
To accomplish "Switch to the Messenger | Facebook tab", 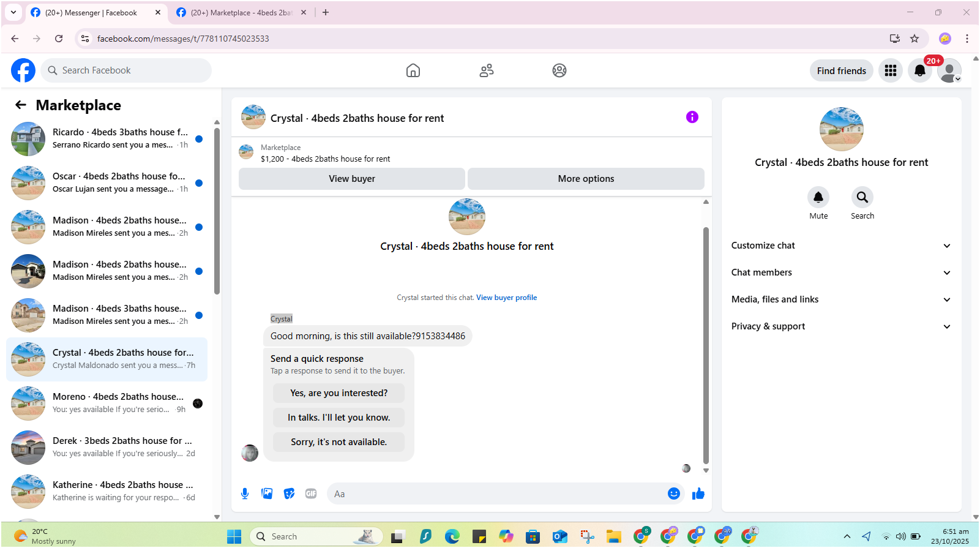I will click(96, 13).
